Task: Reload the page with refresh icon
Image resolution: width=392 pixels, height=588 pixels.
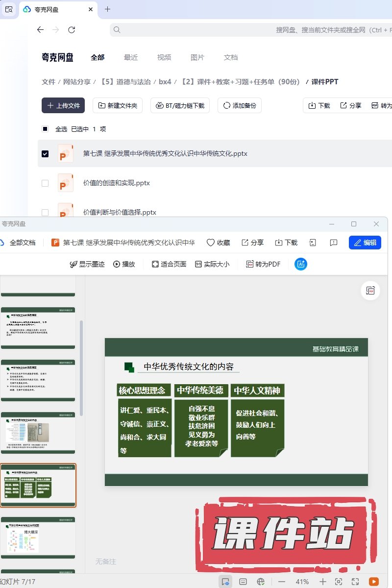Action: click(72, 30)
